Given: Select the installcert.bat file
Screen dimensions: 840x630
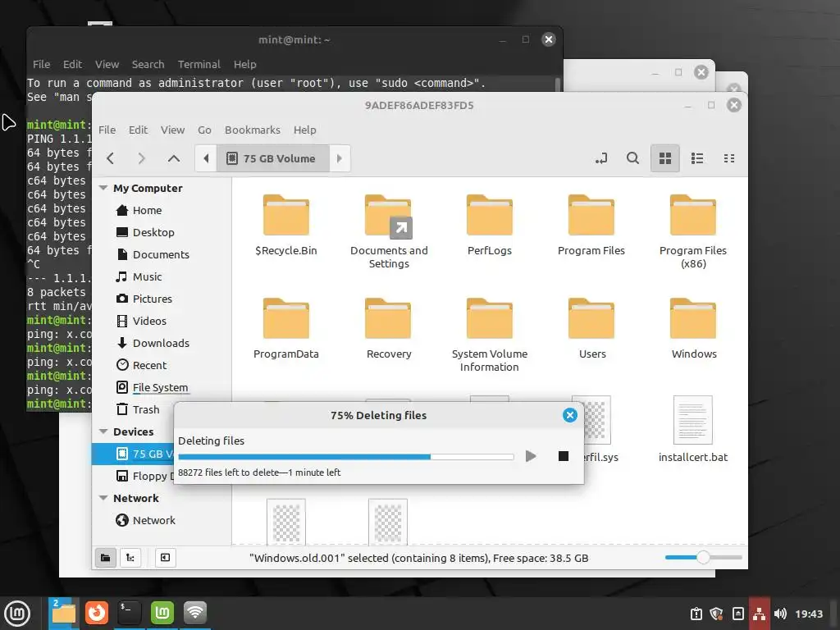Looking at the screenshot, I should point(693,430).
